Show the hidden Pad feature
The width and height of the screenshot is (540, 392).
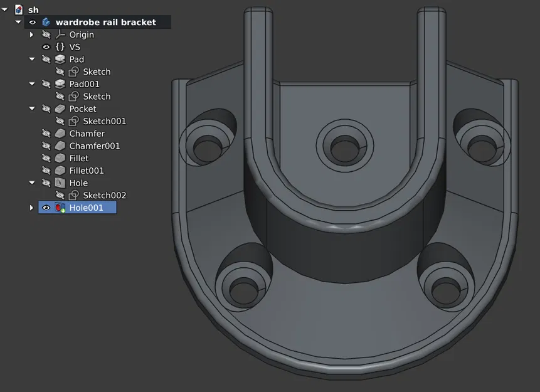point(46,59)
